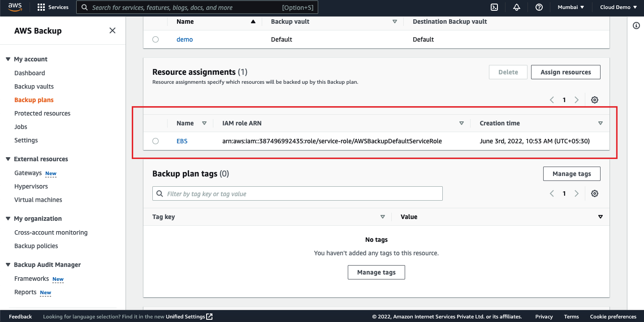This screenshot has height=322, width=644.
Task: Open Dashboard in the sidebar
Action: coord(30,73)
